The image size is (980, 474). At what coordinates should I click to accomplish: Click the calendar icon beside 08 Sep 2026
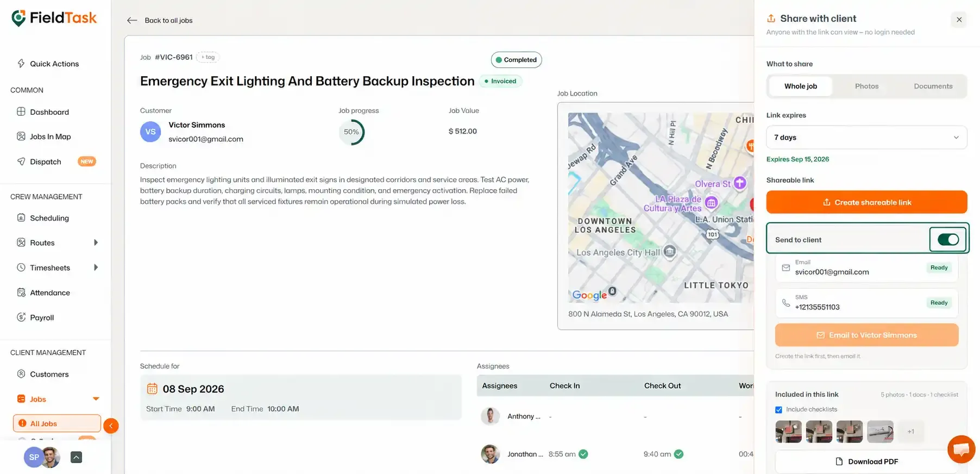pos(152,389)
